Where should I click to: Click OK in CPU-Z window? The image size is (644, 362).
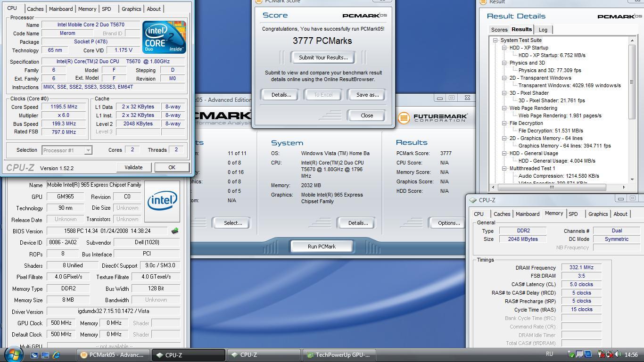pyautogui.click(x=172, y=167)
